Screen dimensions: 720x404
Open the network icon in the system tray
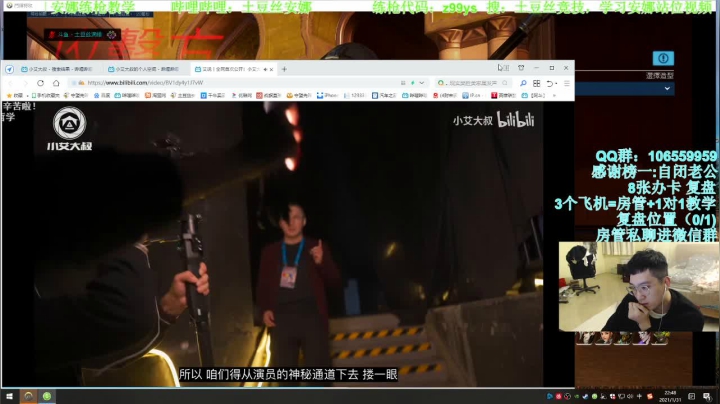[x=621, y=396]
